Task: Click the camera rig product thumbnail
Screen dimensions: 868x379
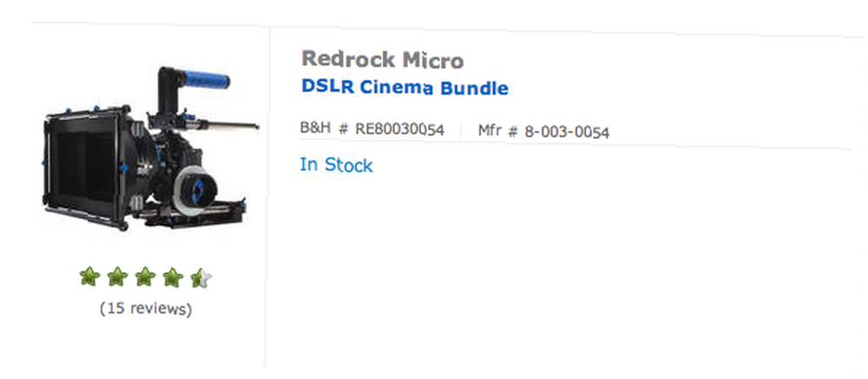Action: click(150, 148)
